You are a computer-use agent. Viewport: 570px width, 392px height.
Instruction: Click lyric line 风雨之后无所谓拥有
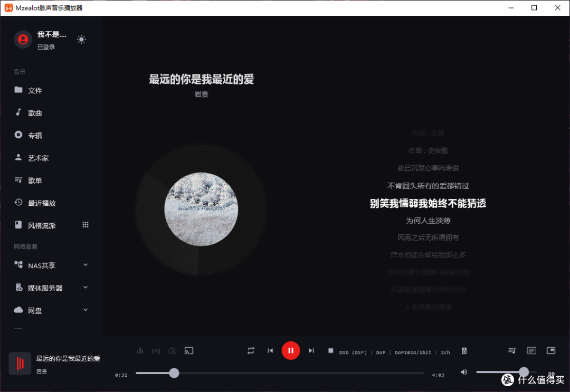[428, 237]
